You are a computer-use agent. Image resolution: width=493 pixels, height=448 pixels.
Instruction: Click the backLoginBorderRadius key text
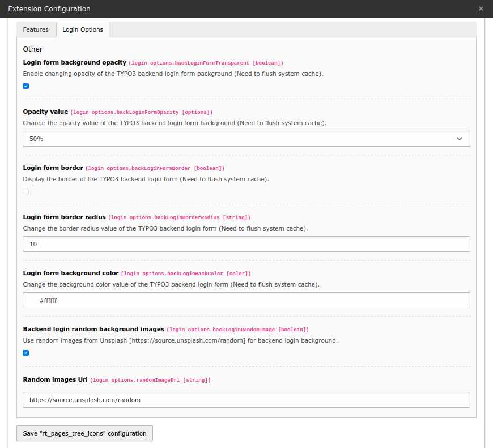point(179,217)
